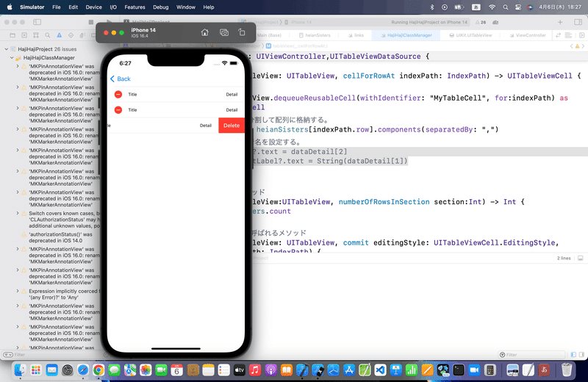The image size is (588, 382).
Task: Switch to links editor tab
Action: pyautogui.click(x=356, y=35)
